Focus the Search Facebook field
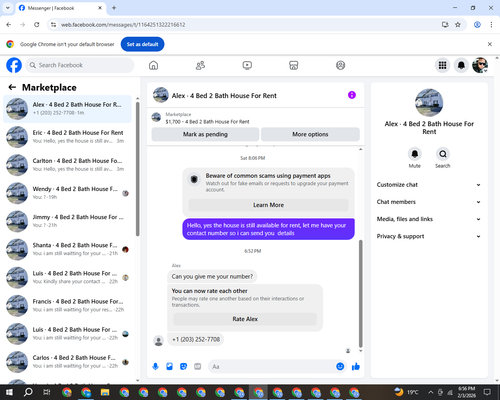The width and height of the screenshot is (500, 400). [x=80, y=65]
